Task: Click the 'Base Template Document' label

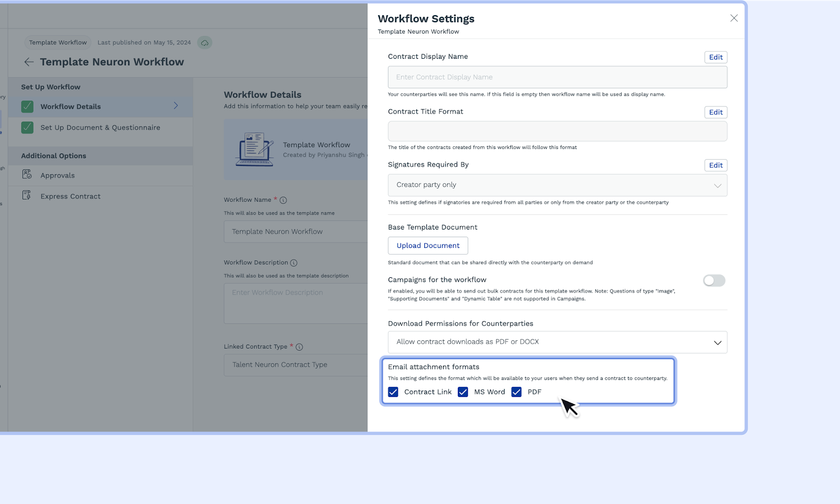Action: coord(433,227)
